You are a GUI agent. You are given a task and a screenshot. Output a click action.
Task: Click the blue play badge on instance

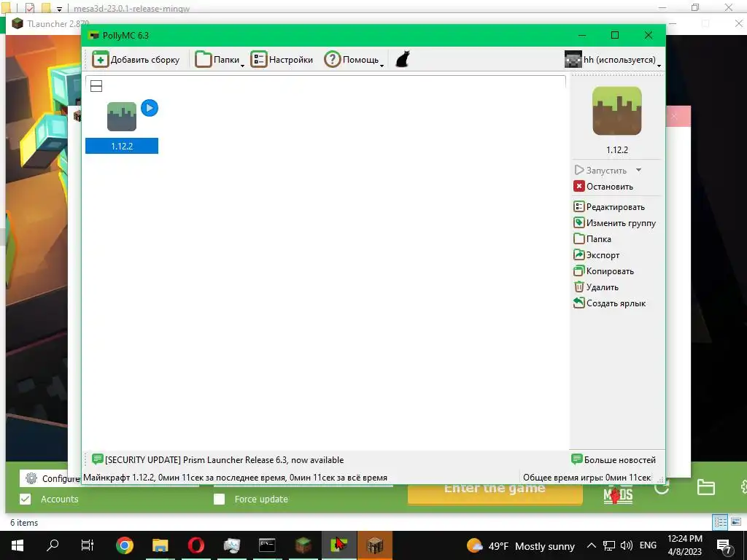click(150, 108)
